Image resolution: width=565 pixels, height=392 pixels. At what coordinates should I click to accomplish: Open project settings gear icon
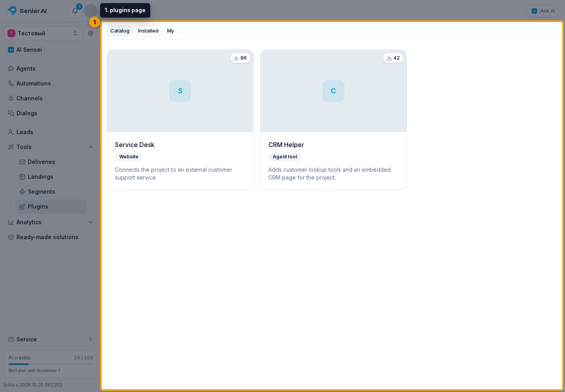(91, 33)
